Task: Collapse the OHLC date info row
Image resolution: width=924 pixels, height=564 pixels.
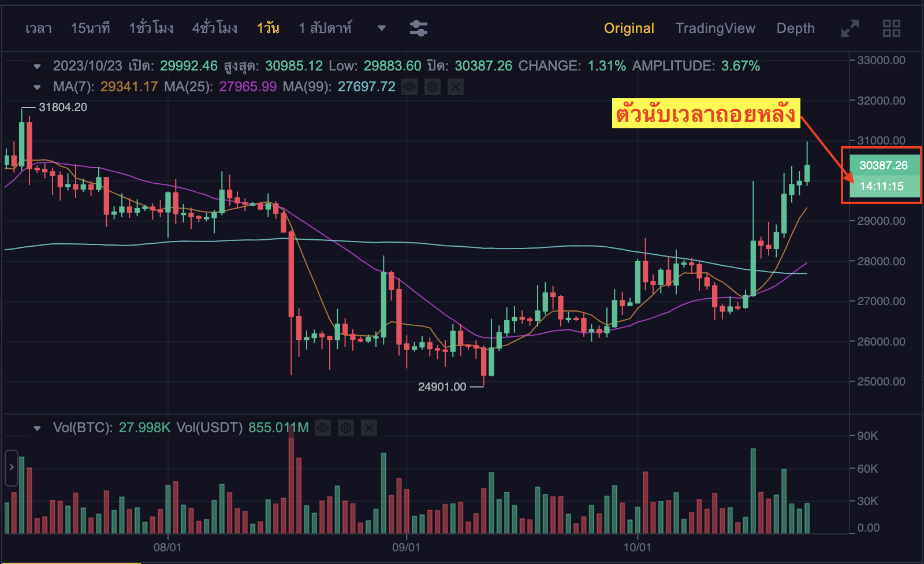Action: [38, 66]
